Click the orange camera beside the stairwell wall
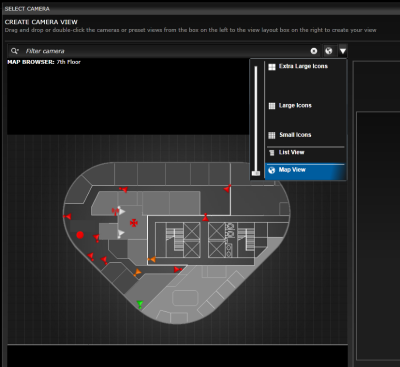This screenshot has height=367, width=400. 152,259
